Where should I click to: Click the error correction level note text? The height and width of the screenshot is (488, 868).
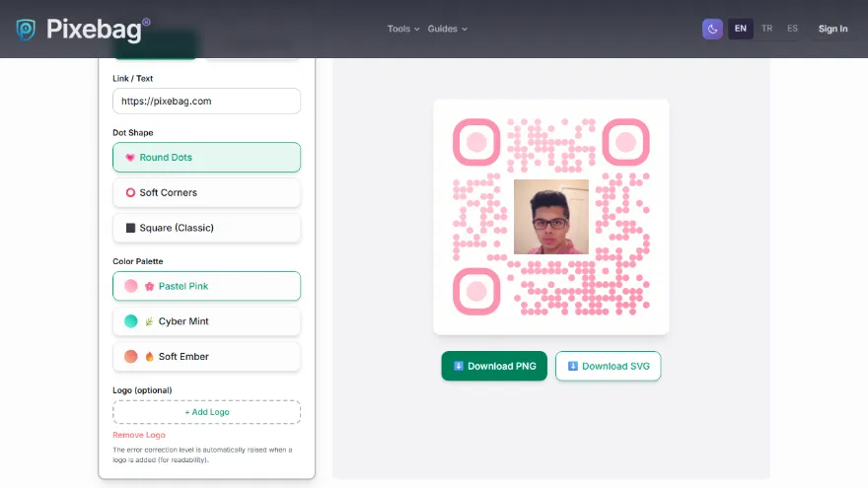(202, 454)
